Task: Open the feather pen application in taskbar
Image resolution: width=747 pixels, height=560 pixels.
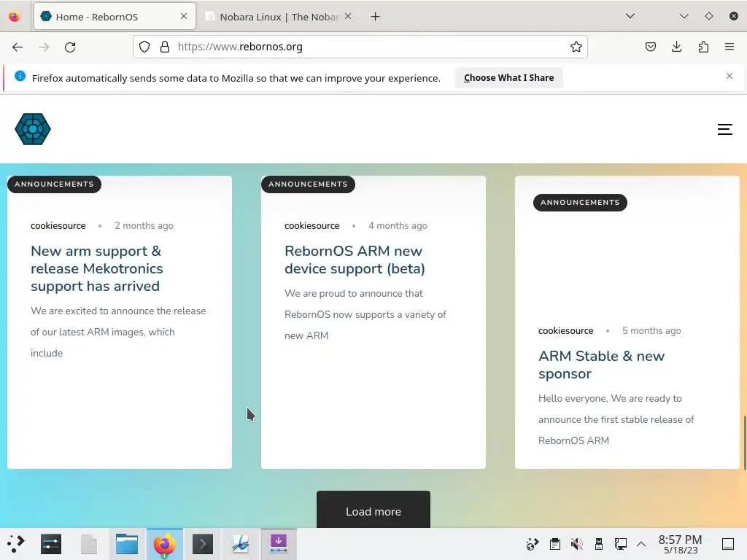Action: coord(241,544)
